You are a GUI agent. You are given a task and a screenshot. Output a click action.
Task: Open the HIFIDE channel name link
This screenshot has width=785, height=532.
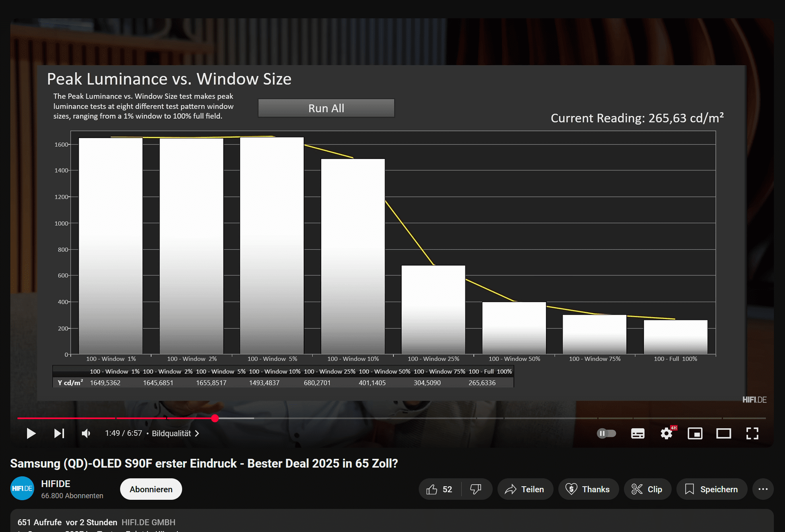click(x=56, y=484)
